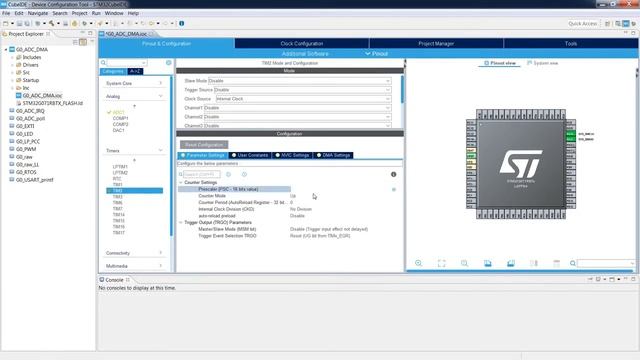Click the Collapse All icon in Project Explorer

pos(75,42)
